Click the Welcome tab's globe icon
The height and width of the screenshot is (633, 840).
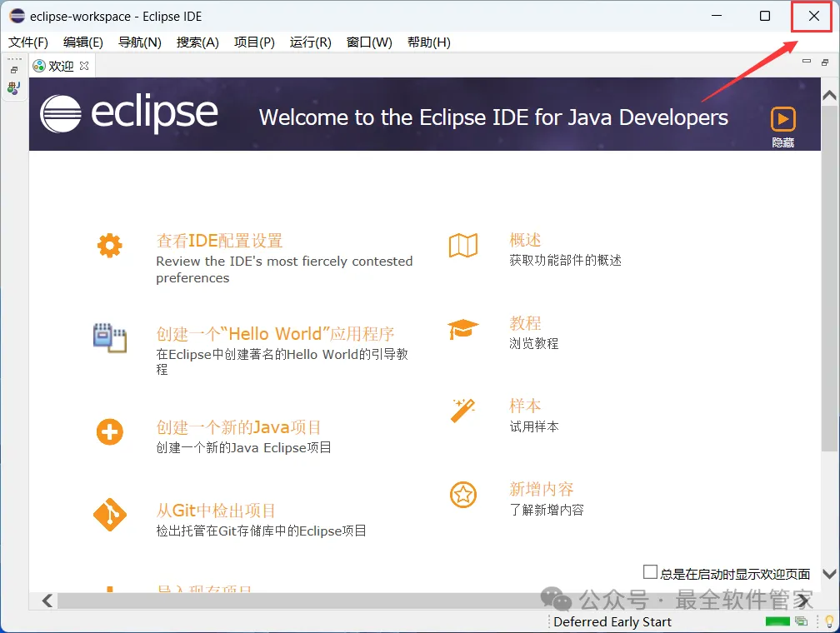tap(39, 66)
